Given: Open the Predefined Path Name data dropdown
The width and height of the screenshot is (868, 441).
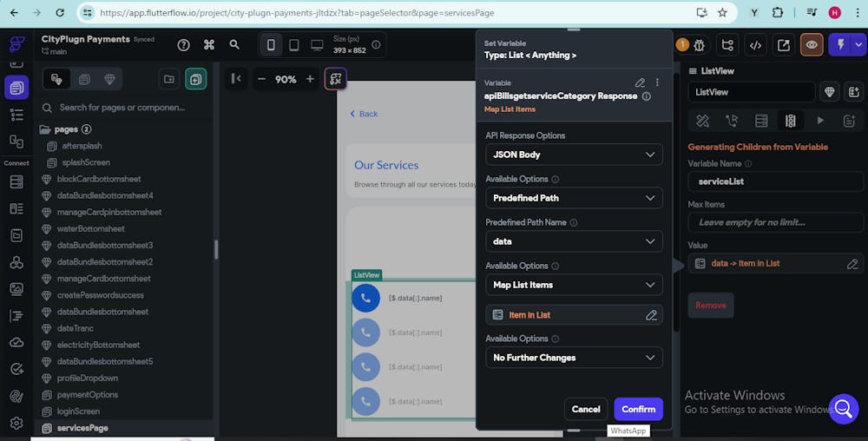Looking at the screenshot, I should click(574, 241).
